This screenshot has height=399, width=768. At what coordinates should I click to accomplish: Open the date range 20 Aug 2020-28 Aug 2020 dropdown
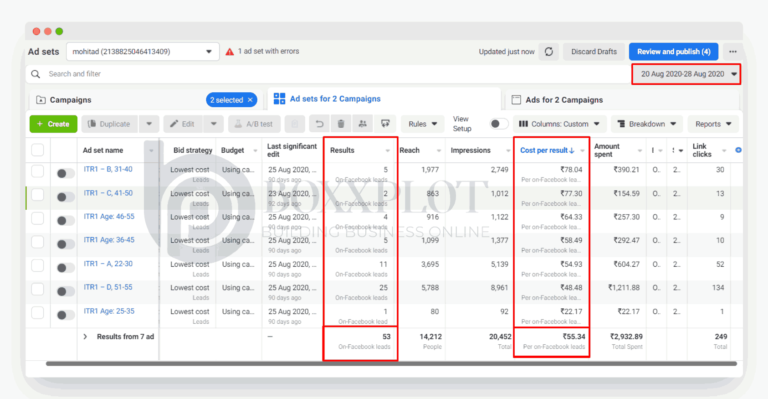[686, 74]
